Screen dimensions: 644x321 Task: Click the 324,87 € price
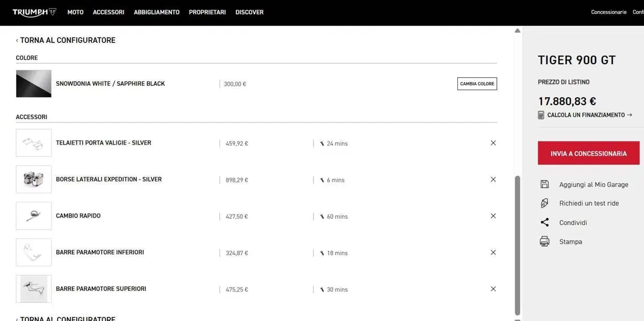click(237, 253)
